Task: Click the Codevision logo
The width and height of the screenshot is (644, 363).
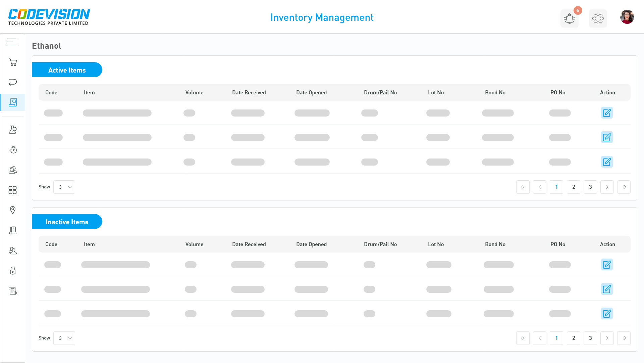Action: tap(49, 17)
